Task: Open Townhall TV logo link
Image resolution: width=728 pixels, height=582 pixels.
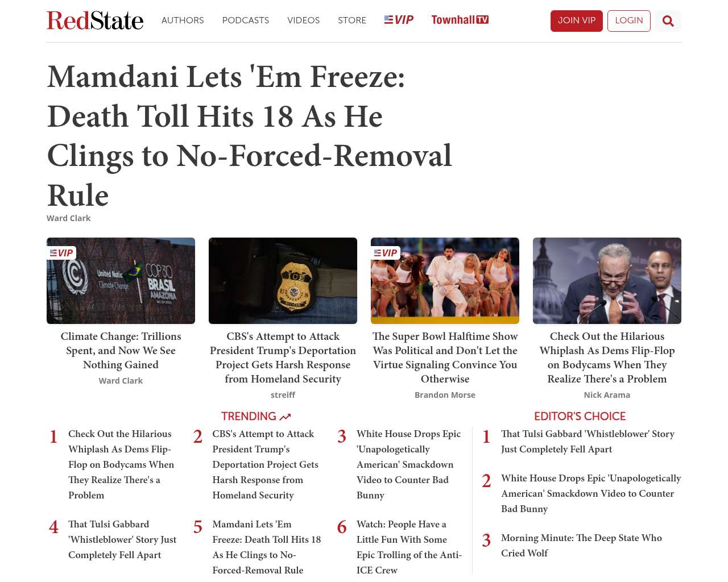Action: coord(460,20)
